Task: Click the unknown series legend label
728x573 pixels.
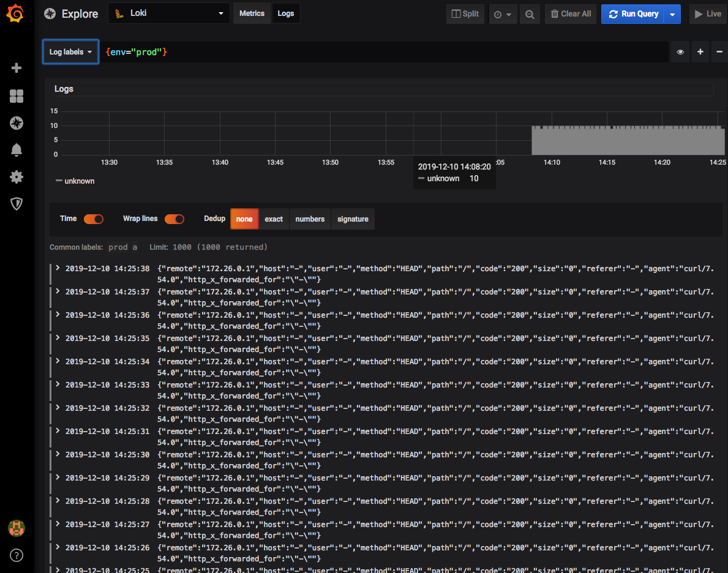Action: pos(80,181)
